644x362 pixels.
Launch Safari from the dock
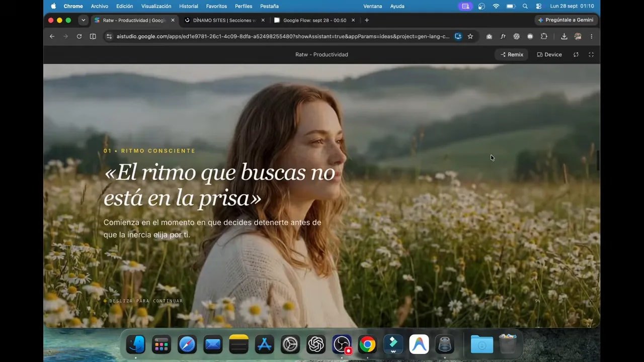(x=187, y=344)
